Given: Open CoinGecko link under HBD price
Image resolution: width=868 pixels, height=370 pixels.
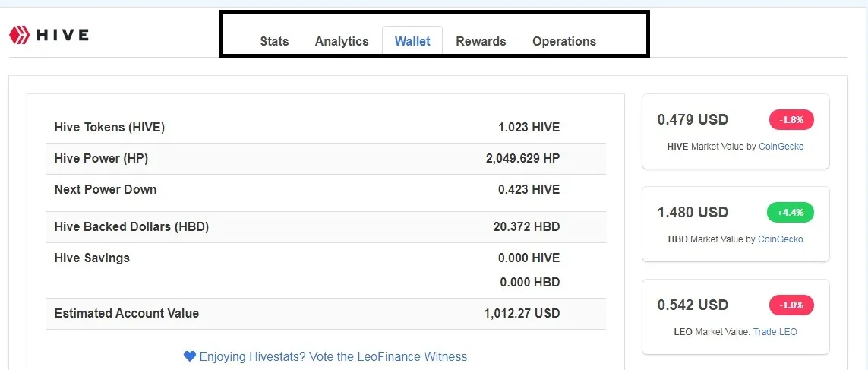Looking at the screenshot, I should [x=780, y=239].
